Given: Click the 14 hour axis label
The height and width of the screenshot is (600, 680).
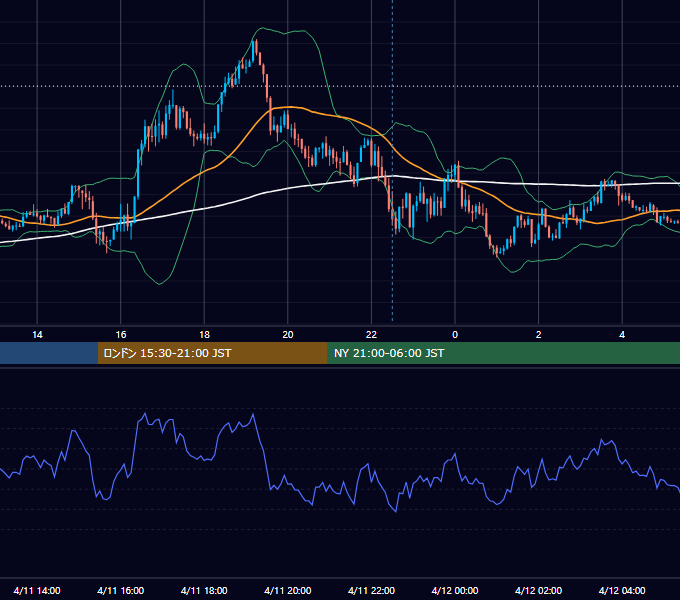Looking at the screenshot, I should (37, 335).
